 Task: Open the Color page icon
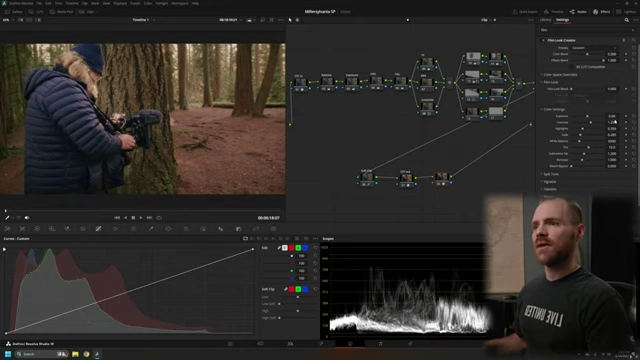[350, 344]
